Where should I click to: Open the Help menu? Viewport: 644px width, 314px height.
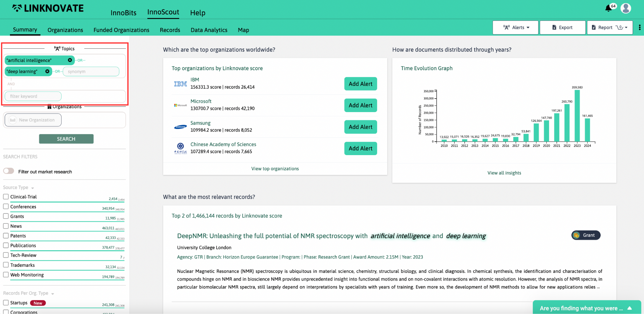click(x=198, y=13)
